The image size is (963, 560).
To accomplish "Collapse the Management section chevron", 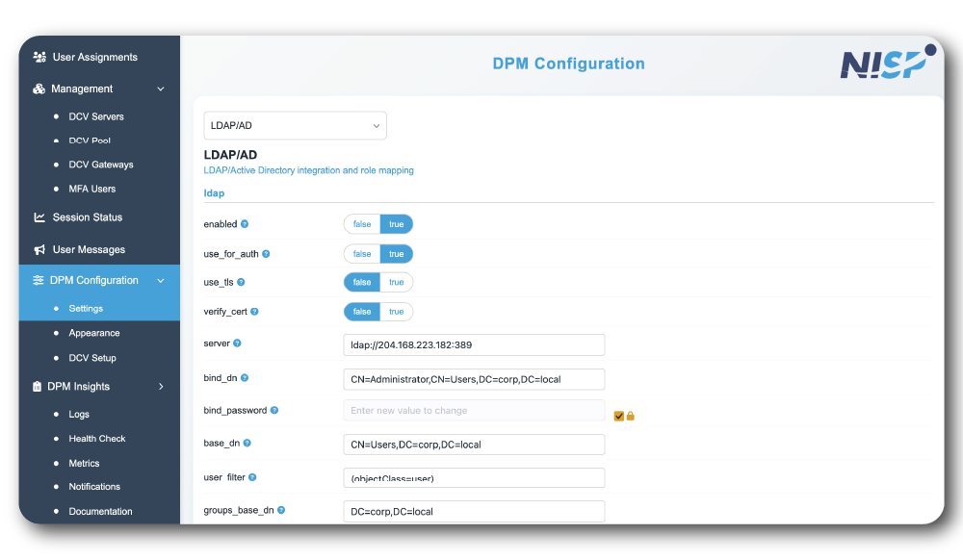I will click(161, 89).
